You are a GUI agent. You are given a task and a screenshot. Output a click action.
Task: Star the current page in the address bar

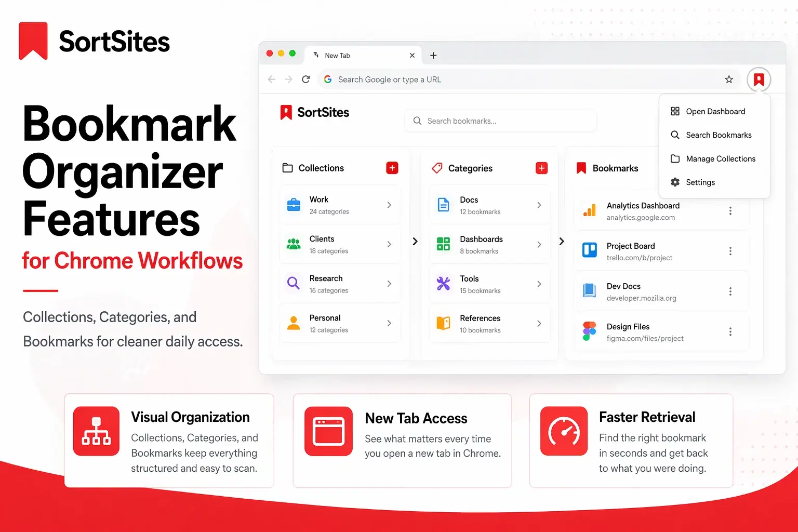pos(729,79)
